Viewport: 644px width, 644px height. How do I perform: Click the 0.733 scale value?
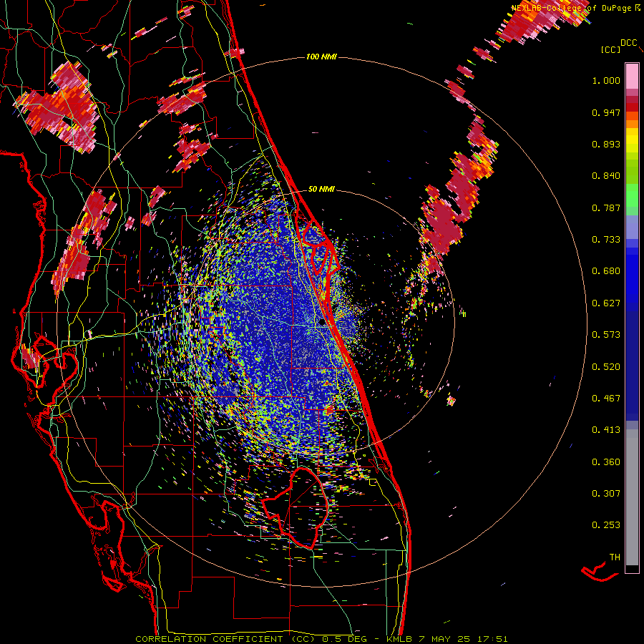point(606,240)
